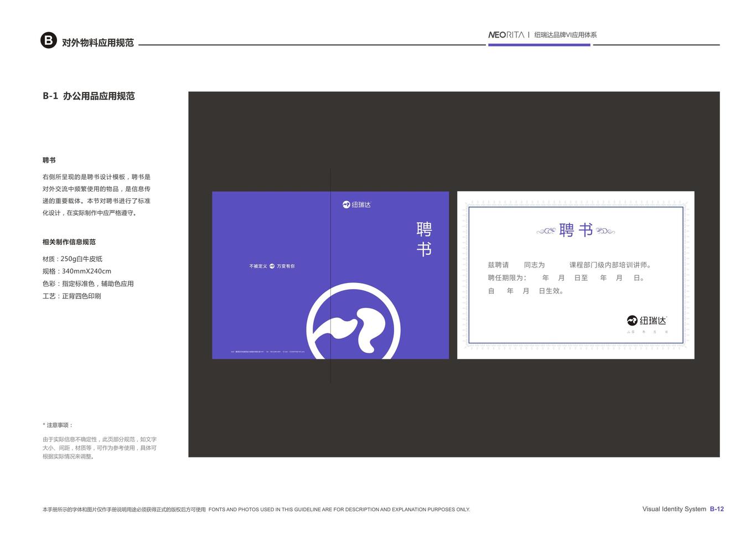
Task: Click note line 大小、间距，材质等
Action: pyautogui.click(x=100, y=448)
